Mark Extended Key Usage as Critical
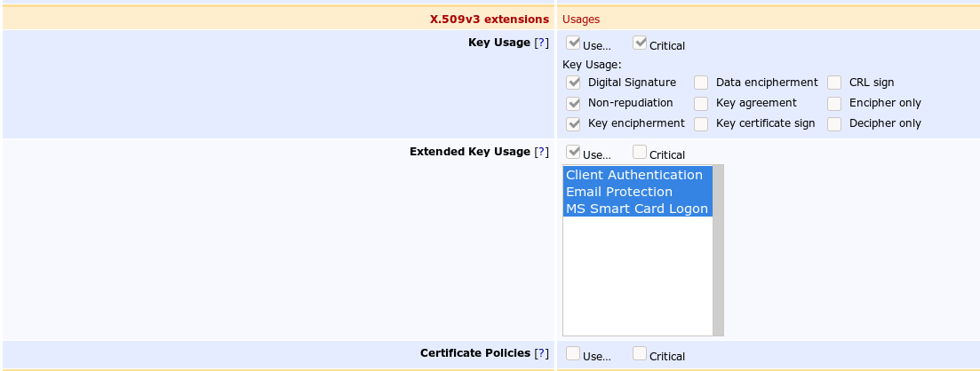 (640, 152)
